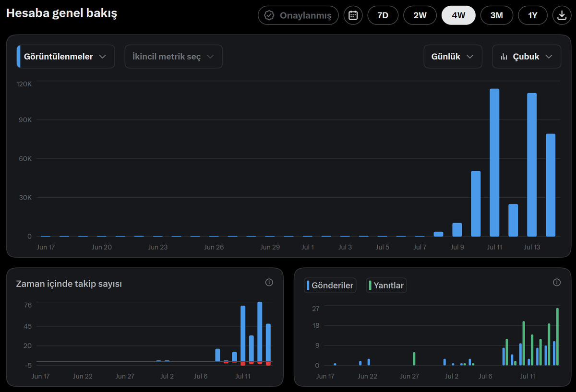Toggle the Gönderiler series legend

[330, 285]
